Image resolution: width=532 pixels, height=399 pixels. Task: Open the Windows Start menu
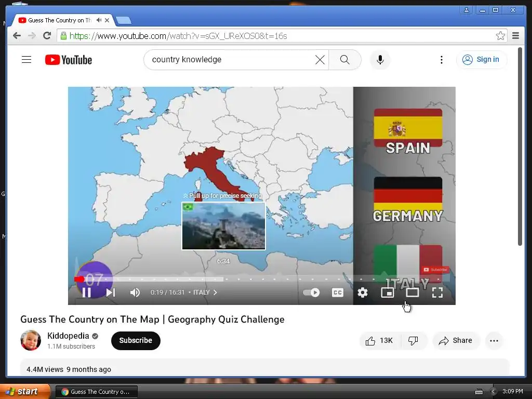[24, 392]
